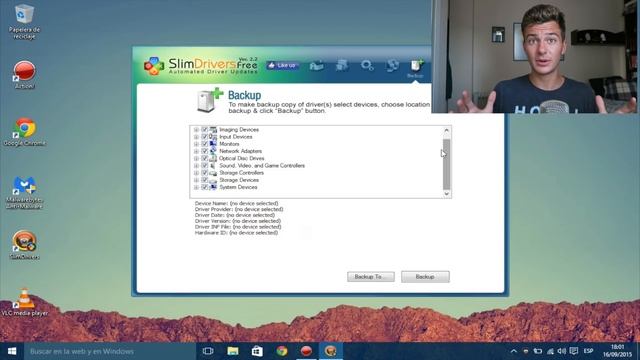Select the Monitors label
The image size is (640, 360).
[229, 144]
